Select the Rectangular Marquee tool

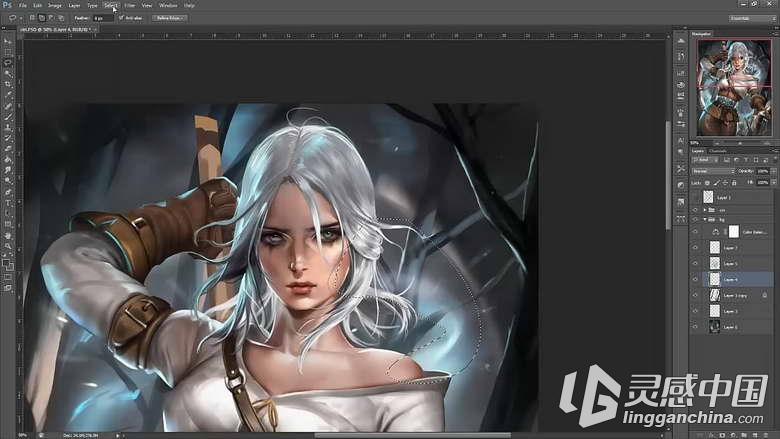pos(7,52)
